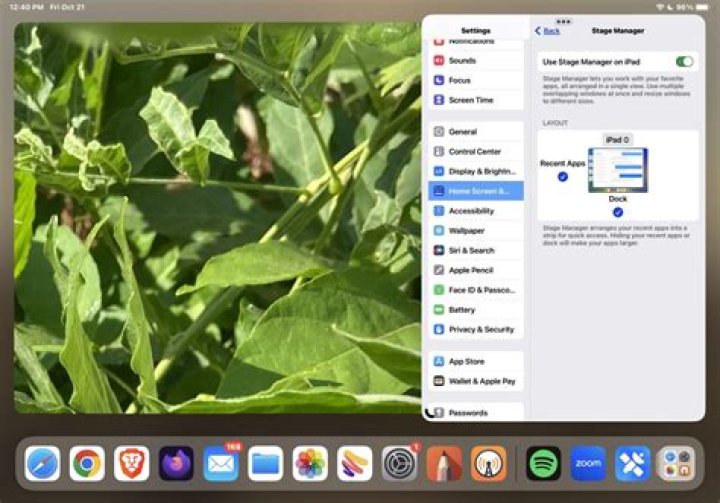Tap the Stage Manager page title
The height and width of the screenshot is (503, 720).
(x=618, y=31)
